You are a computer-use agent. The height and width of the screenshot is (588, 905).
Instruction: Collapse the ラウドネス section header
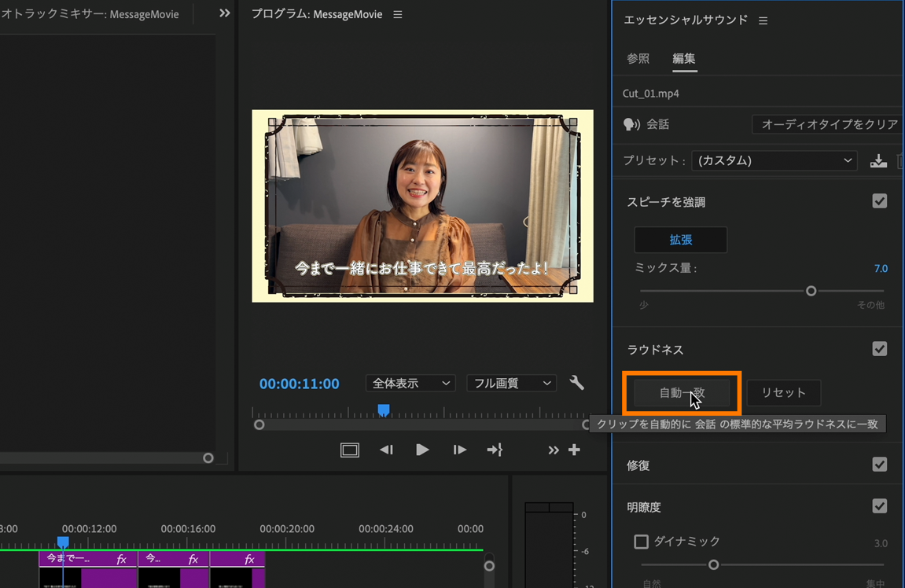click(655, 350)
